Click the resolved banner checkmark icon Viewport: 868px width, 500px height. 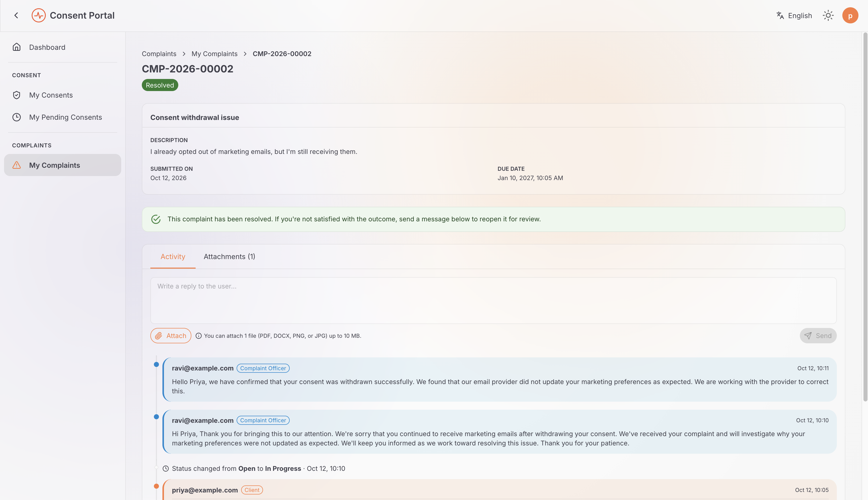(156, 219)
